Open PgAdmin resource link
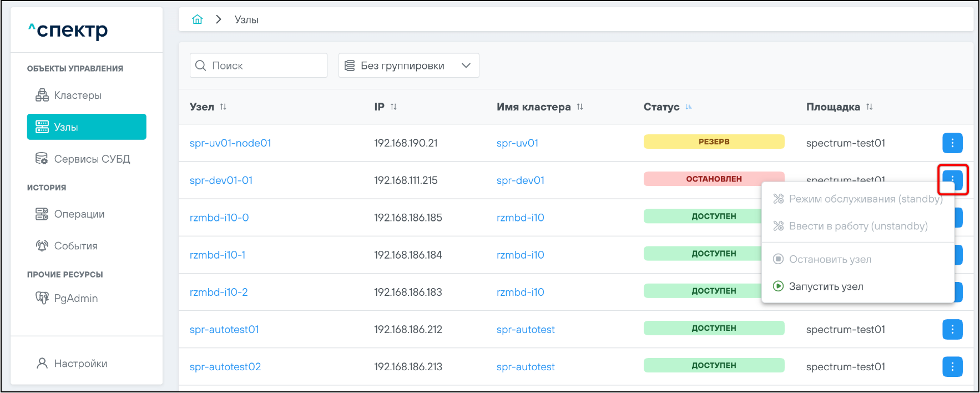980x393 pixels. pyautogui.click(x=75, y=299)
